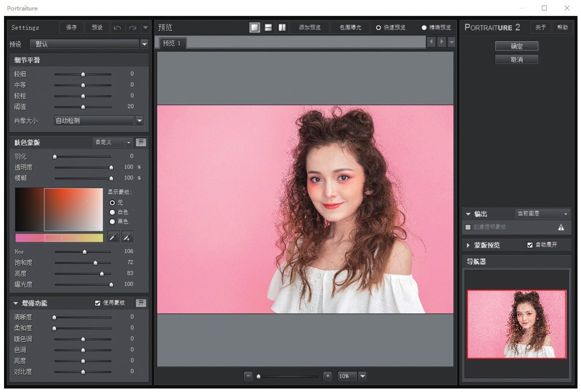This screenshot has width=581, height=392.
Task: Click the 确定 button to confirm
Action: [516, 46]
